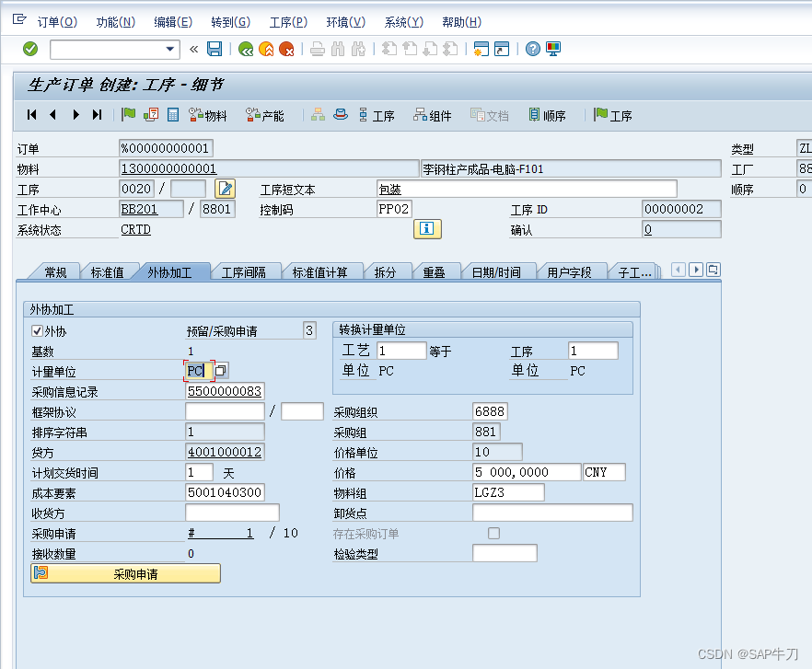This screenshot has width=812, height=669.
Task: Open the command field dropdown arrow
Action: (x=169, y=49)
